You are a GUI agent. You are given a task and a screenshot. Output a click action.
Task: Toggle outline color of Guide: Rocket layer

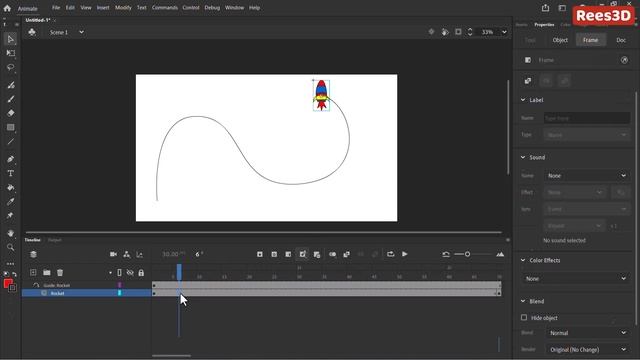tap(120, 285)
